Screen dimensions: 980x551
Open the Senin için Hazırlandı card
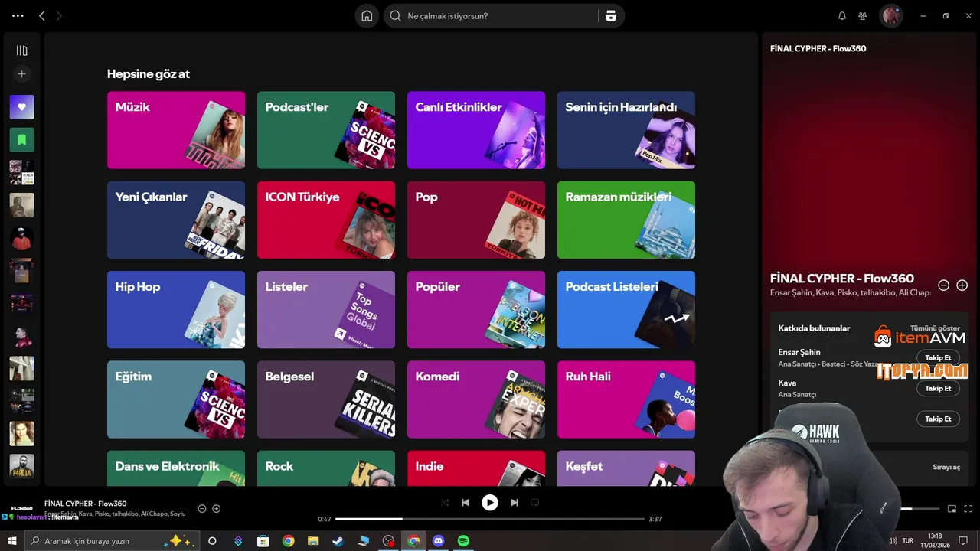pos(626,130)
